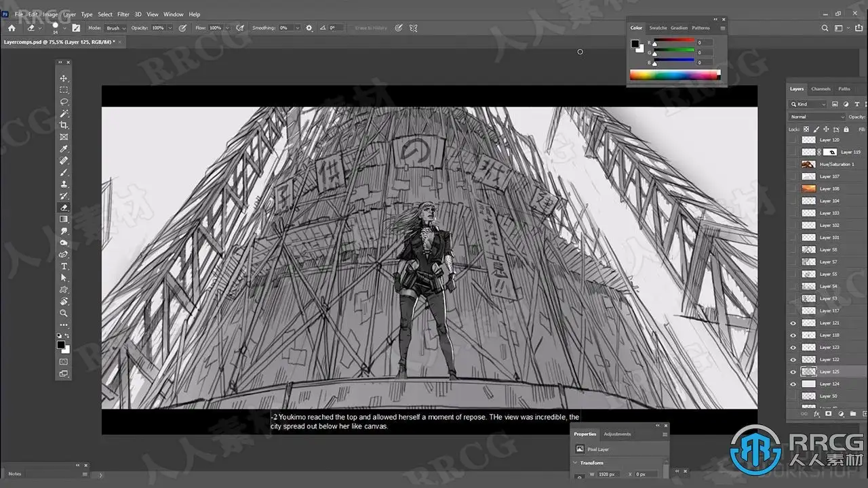
Task: Select the Hand tool
Action: tap(64, 301)
